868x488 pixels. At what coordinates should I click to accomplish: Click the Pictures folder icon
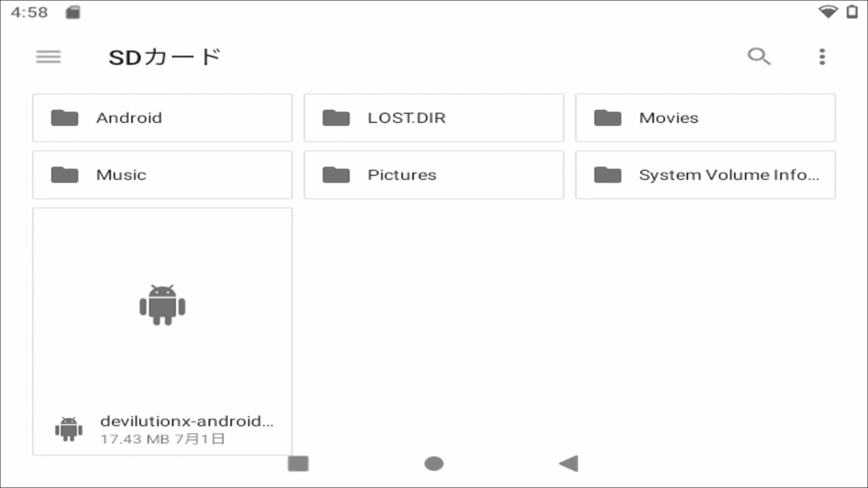[x=336, y=175]
